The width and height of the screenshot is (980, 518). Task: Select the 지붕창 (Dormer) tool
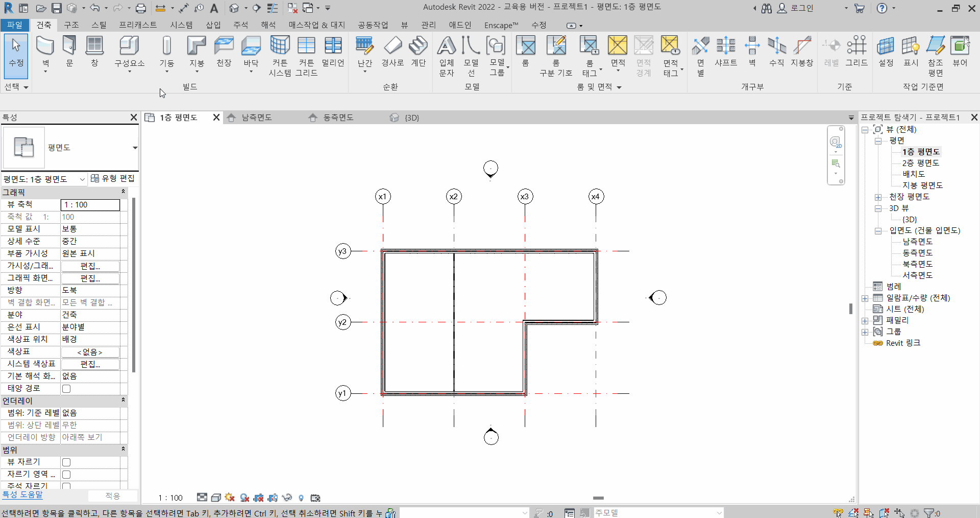802,51
